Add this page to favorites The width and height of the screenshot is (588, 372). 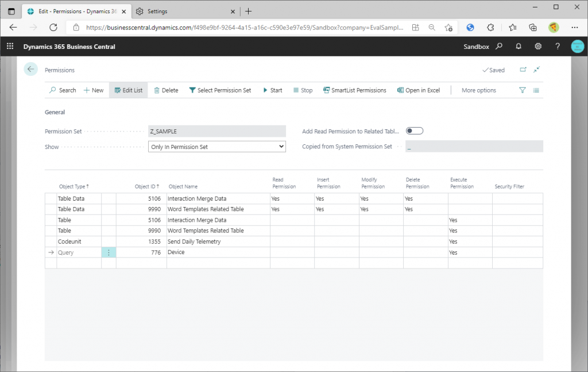(x=448, y=28)
